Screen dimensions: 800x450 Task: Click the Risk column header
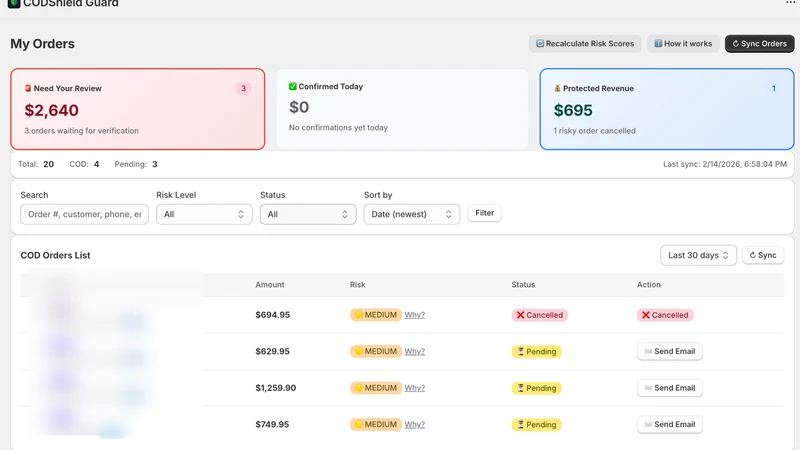pos(358,285)
